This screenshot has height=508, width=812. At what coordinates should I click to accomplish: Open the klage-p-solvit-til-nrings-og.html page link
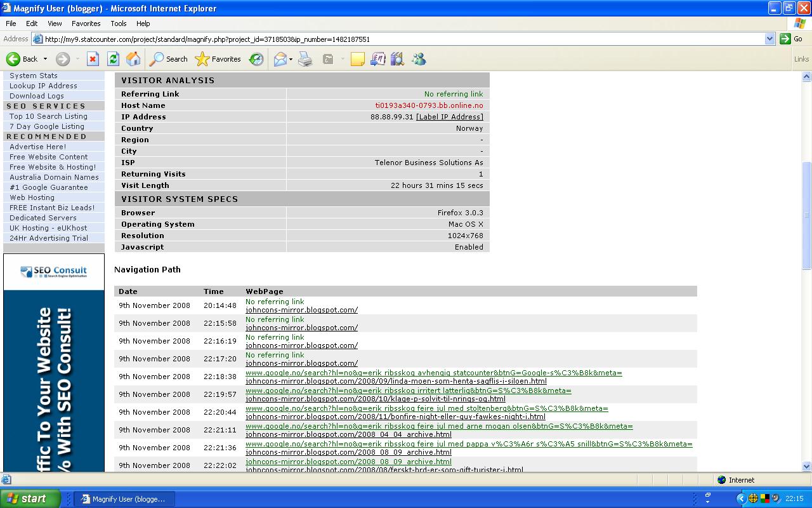376,399
